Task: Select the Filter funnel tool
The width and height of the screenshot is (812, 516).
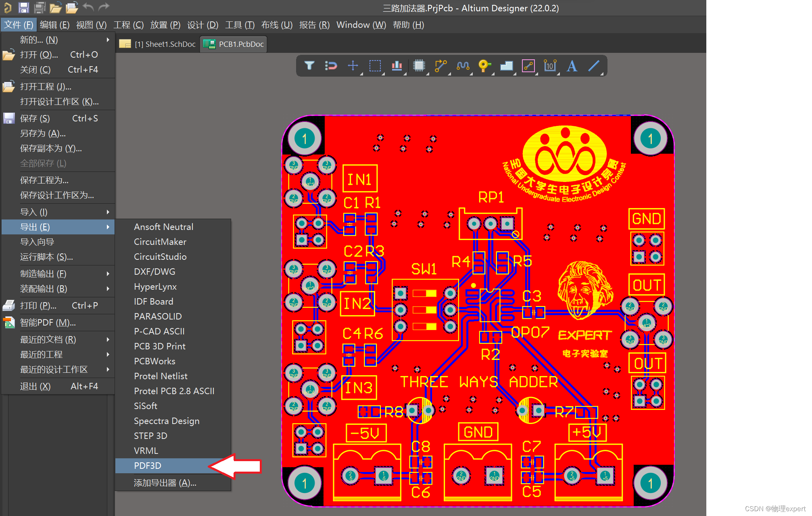Action: [x=309, y=65]
